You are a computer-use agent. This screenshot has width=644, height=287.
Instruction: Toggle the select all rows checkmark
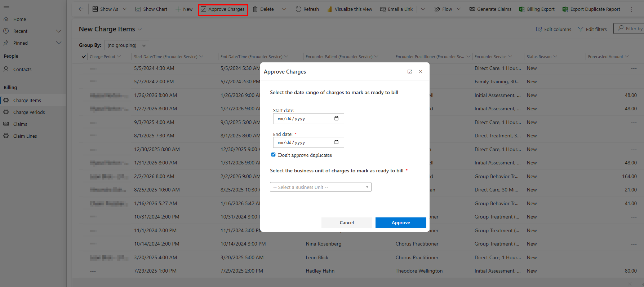pyautogui.click(x=84, y=57)
